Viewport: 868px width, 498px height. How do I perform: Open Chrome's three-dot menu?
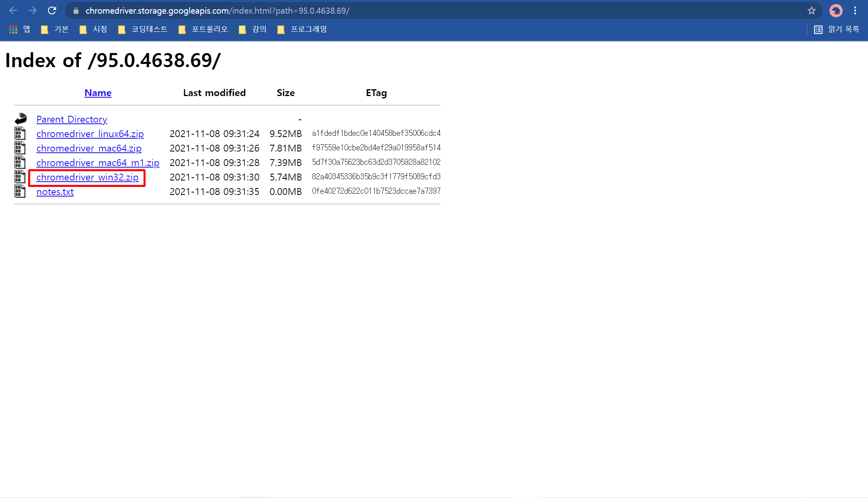tap(855, 10)
